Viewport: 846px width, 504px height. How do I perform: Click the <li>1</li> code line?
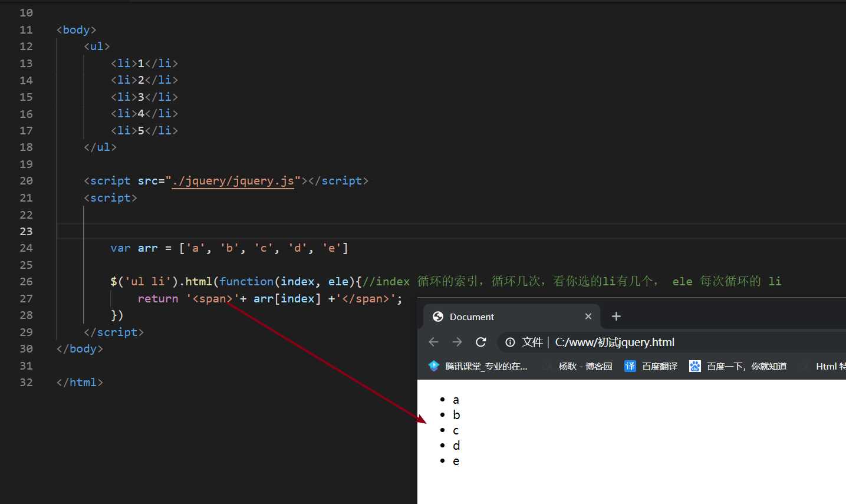click(x=144, y=63)
